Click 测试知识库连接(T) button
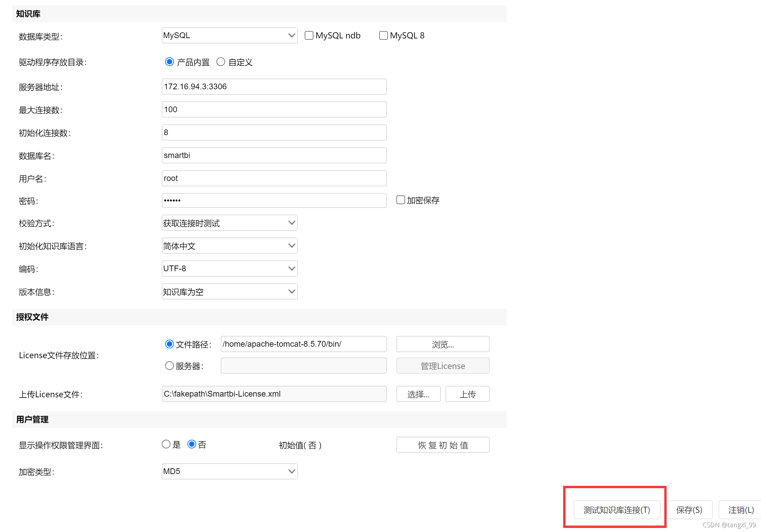The height and width of the screenshot is (532, 761). [x=616, y=510]
